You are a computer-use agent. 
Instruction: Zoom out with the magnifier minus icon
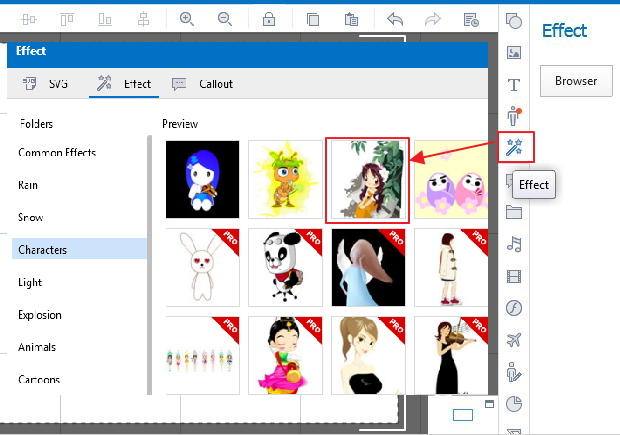225,19
